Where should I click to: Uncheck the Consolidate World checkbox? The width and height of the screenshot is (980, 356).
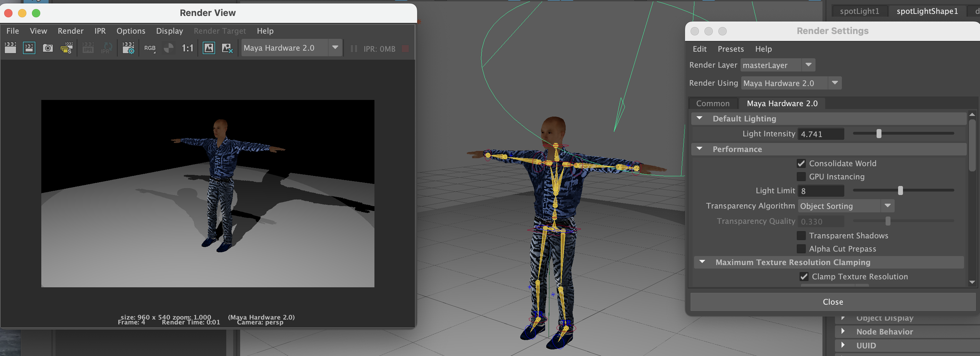point(801,163)
